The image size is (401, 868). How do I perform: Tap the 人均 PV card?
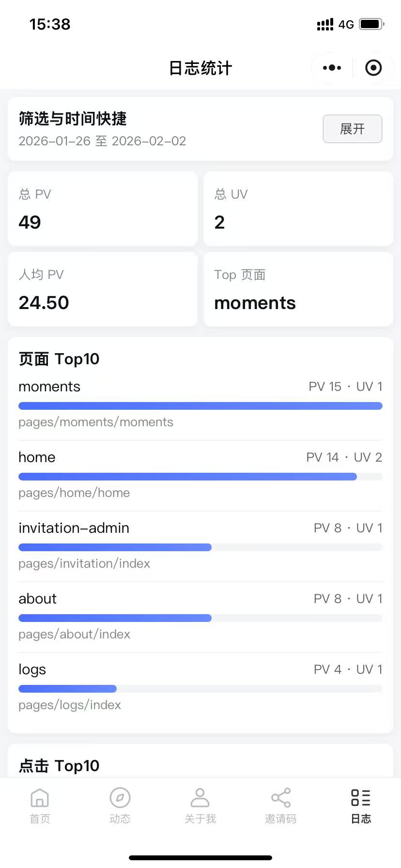coord(103,289)
